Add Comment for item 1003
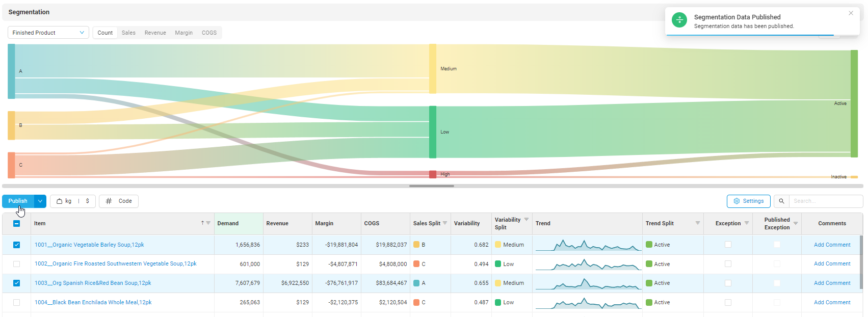 click(832, 283)
